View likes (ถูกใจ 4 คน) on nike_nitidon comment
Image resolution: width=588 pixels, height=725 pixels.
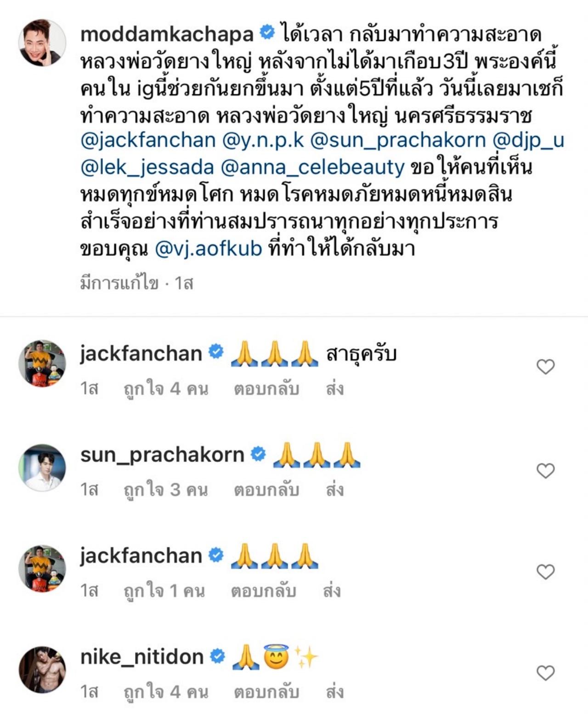166,692
